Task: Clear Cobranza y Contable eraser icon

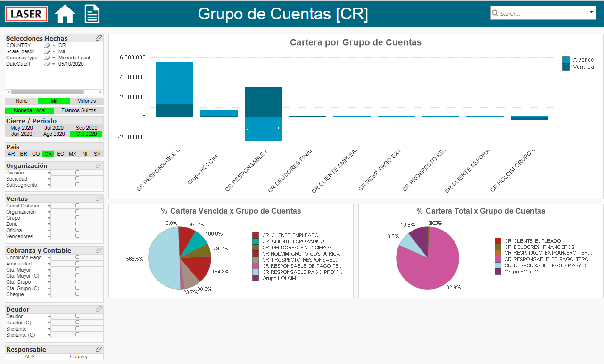Action: coord(99,250)
